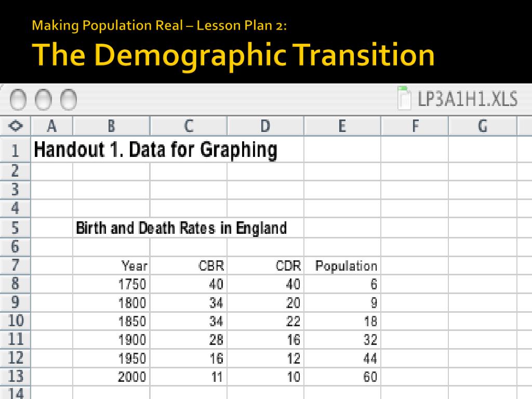Select row 12 header
Viewport: 532px width, 399px height.
click(15, 358)
